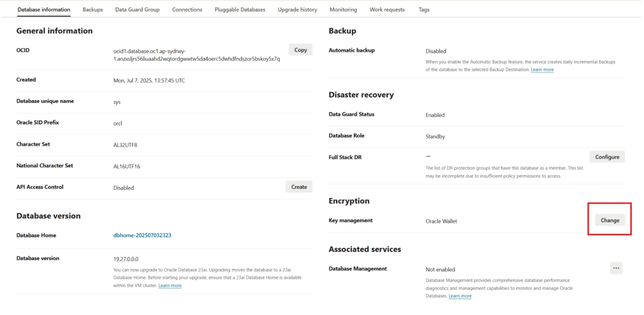Open the Work requests tab

pyautogui.click(x=387, y=10)
